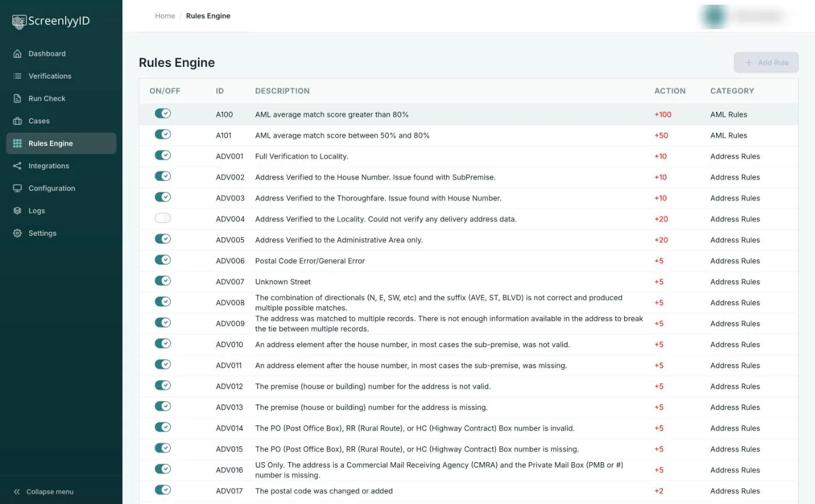
Task: Click the Logs layers icon
Action: tap(17, 211)
